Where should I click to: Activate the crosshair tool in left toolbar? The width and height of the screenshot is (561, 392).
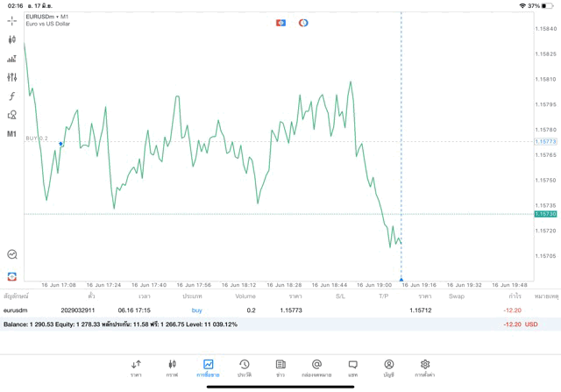12,20
